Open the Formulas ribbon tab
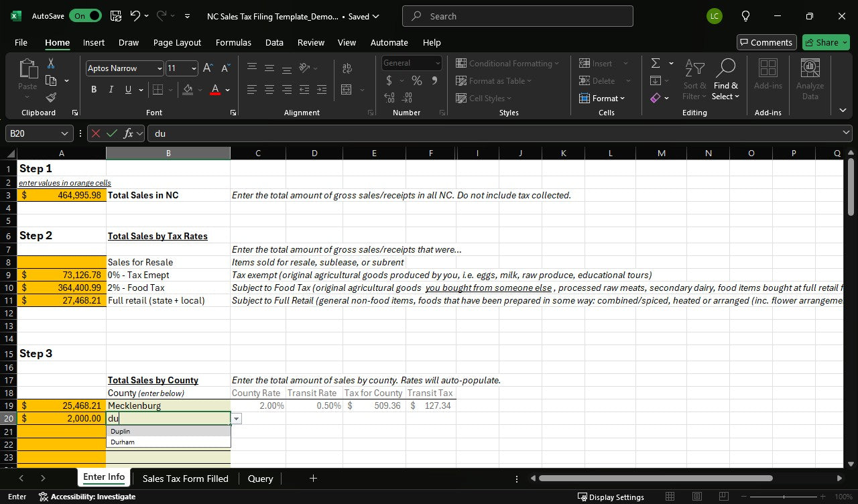Viewport: 858px width, 504px height. tap(233, 42)
